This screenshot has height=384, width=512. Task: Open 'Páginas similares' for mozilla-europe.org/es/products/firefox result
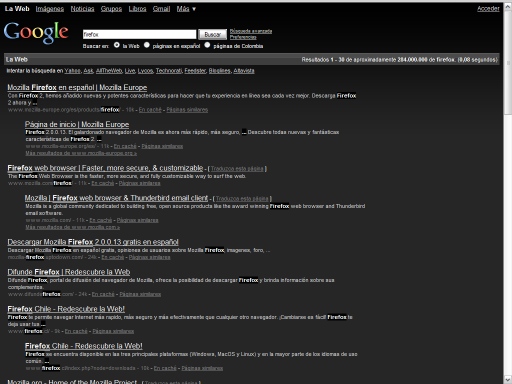coord(187,110)
